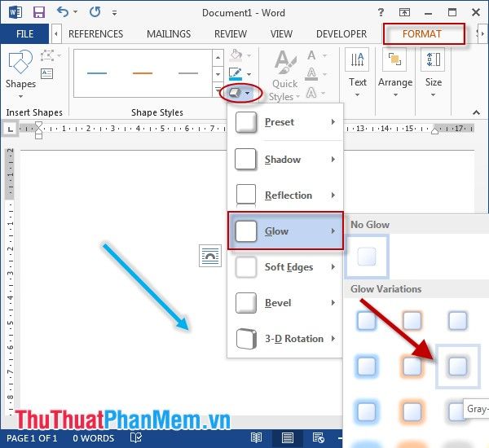Viewport: 489px width, 448px height.
Task: Open the Bevel submenu
Action: [284, 303]
